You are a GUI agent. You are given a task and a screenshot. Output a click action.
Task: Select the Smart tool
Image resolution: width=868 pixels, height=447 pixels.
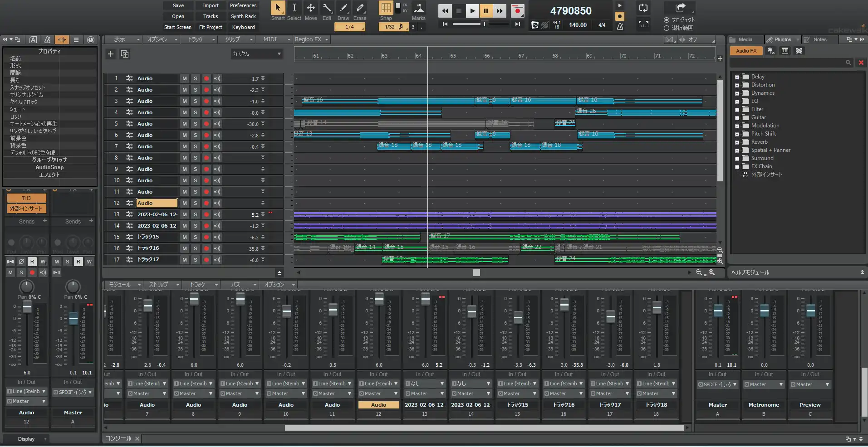(x=278, y=8)
